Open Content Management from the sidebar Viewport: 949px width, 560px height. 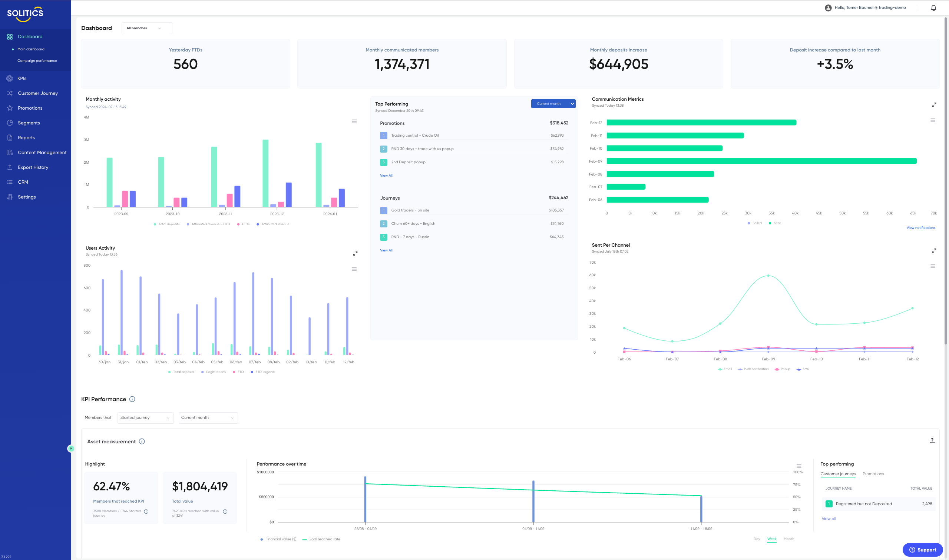click(42, 152)
